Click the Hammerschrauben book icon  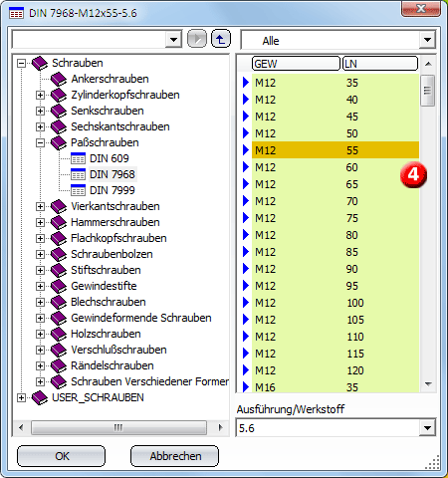point(59,222)
